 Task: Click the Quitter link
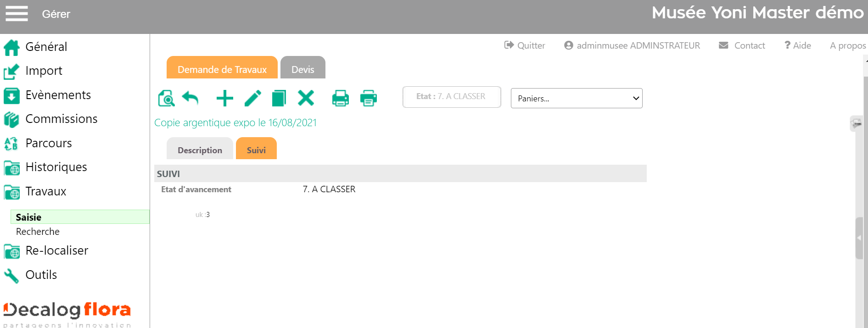click(525, 45)
